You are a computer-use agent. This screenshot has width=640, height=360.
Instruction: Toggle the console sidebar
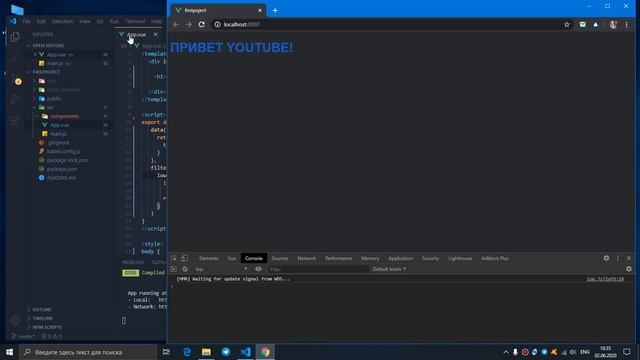coord(173,269)
